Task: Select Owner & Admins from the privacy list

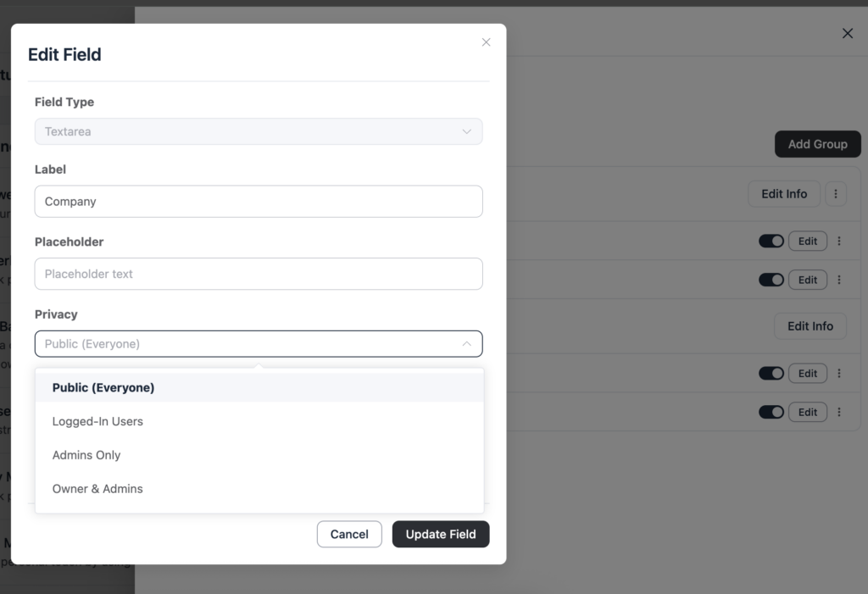Action: pos(97,489)
